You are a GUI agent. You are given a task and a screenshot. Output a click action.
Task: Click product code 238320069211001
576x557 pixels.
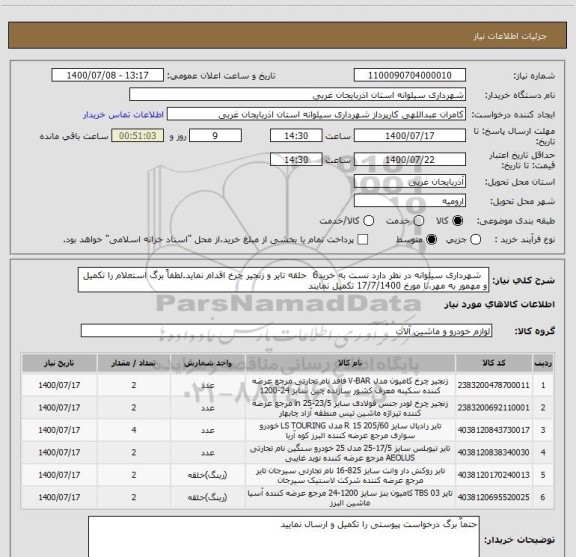(x=494, y=408)
